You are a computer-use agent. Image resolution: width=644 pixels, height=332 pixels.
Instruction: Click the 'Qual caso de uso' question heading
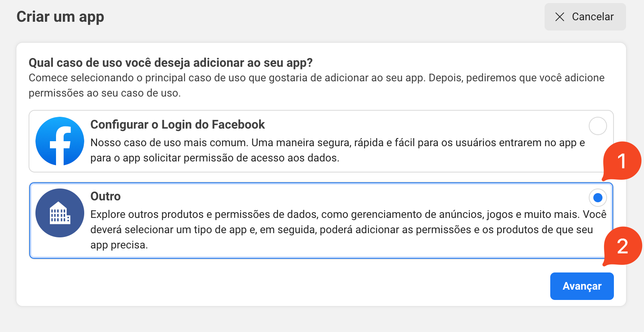[170, 63]
